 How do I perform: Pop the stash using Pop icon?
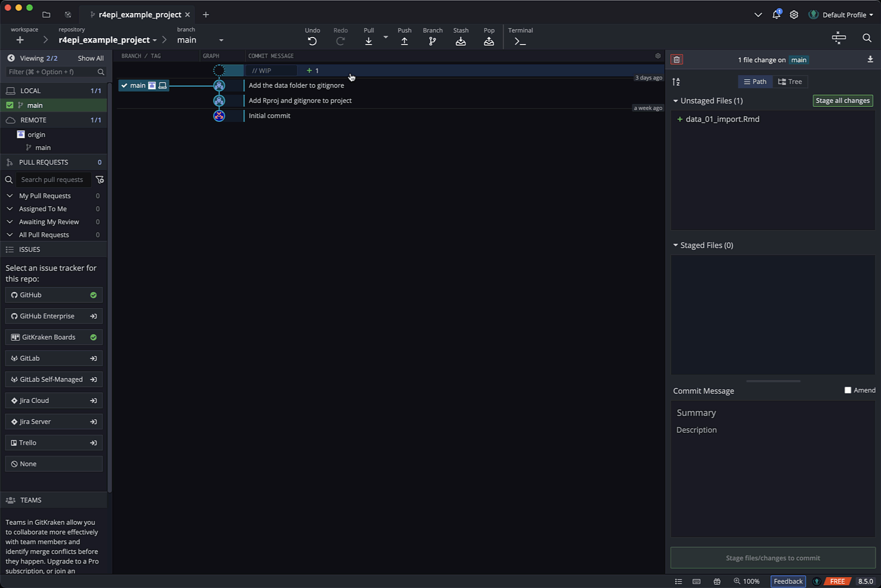coord(489,41)
